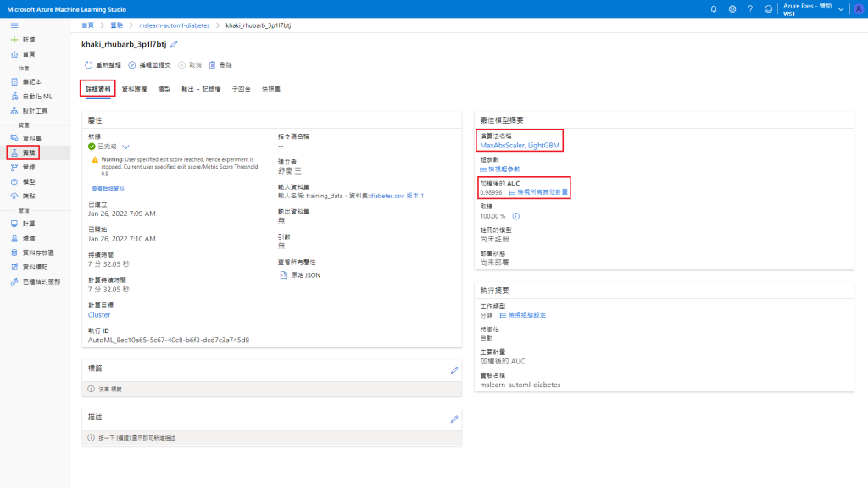
Task: Open Raw JSON (原始 JSON) link
Action: (301, 275)
